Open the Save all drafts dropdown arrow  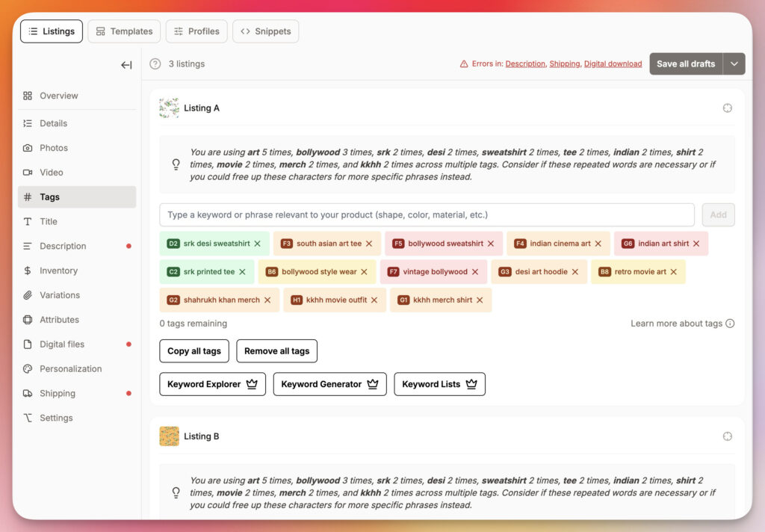[734, 64]
